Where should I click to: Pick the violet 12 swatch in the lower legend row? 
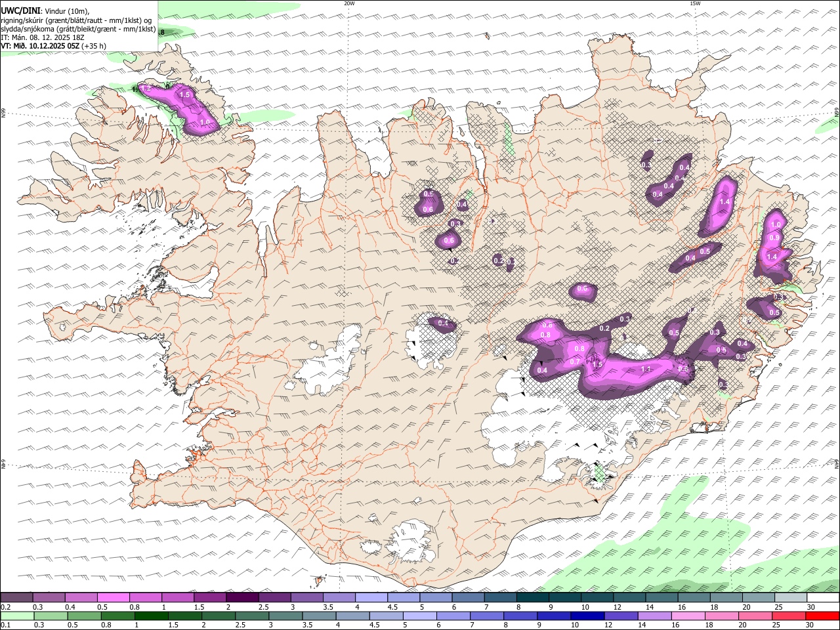point(621,616)
